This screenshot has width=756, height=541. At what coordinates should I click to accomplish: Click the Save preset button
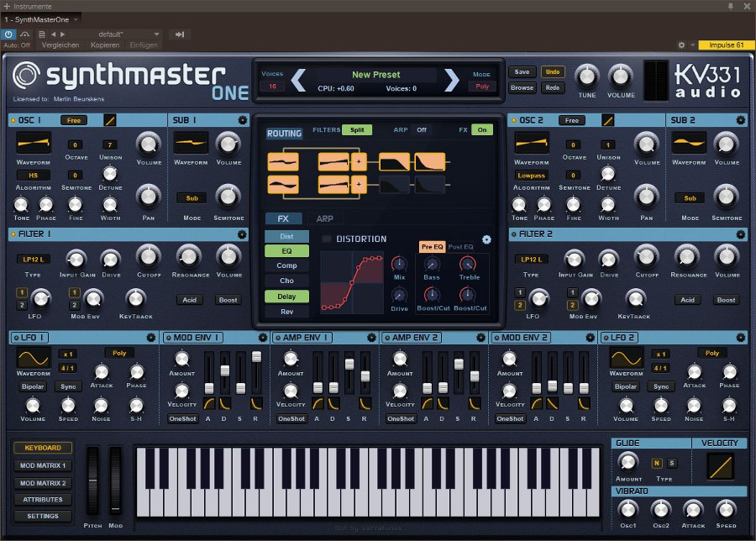tap(522, 72)
